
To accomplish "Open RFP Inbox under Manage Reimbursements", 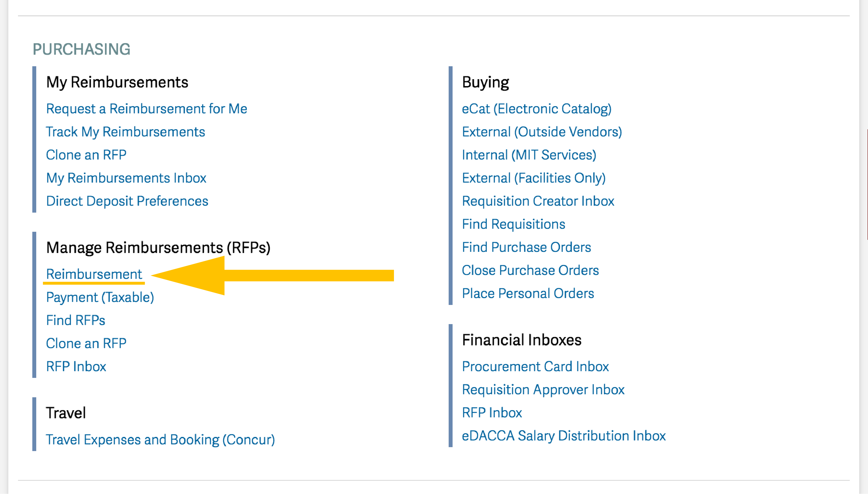I will [76, 367].
